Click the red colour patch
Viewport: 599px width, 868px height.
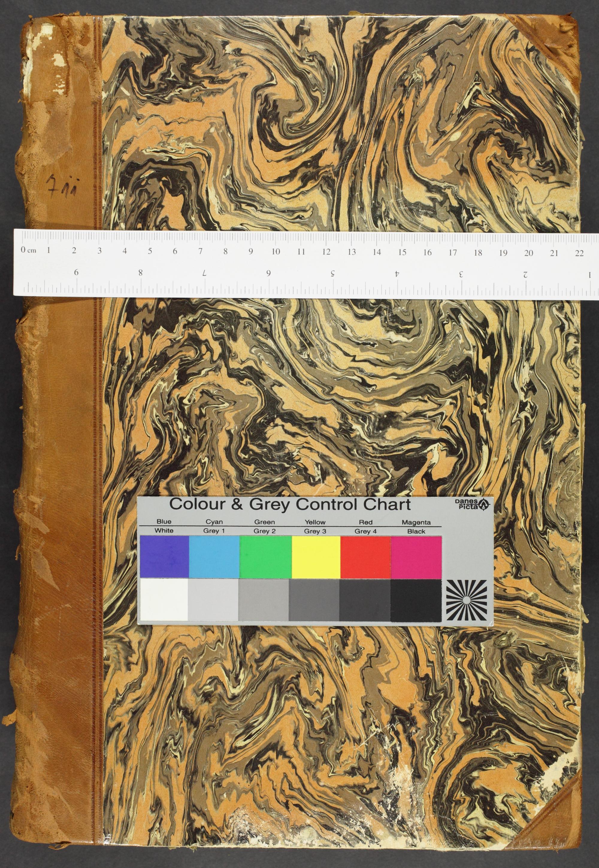click(x=366, y=556)
